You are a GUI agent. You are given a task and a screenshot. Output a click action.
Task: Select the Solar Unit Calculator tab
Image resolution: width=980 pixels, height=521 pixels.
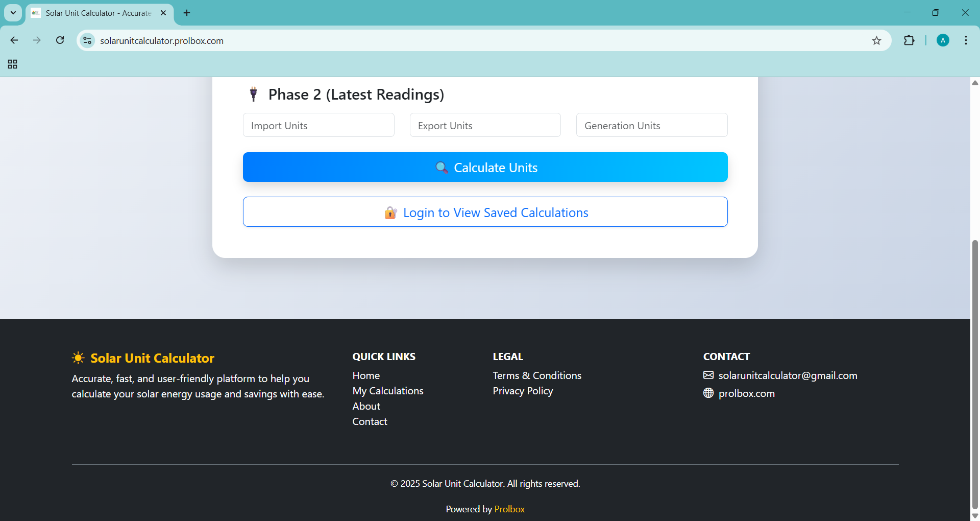(x=97, y=13)
